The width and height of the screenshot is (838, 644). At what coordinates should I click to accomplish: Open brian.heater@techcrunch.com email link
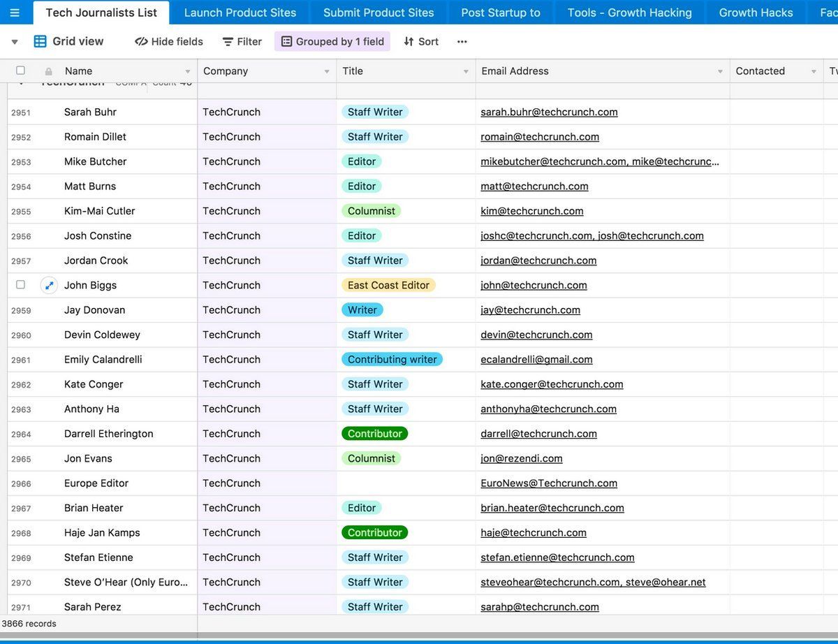[552, 508]
